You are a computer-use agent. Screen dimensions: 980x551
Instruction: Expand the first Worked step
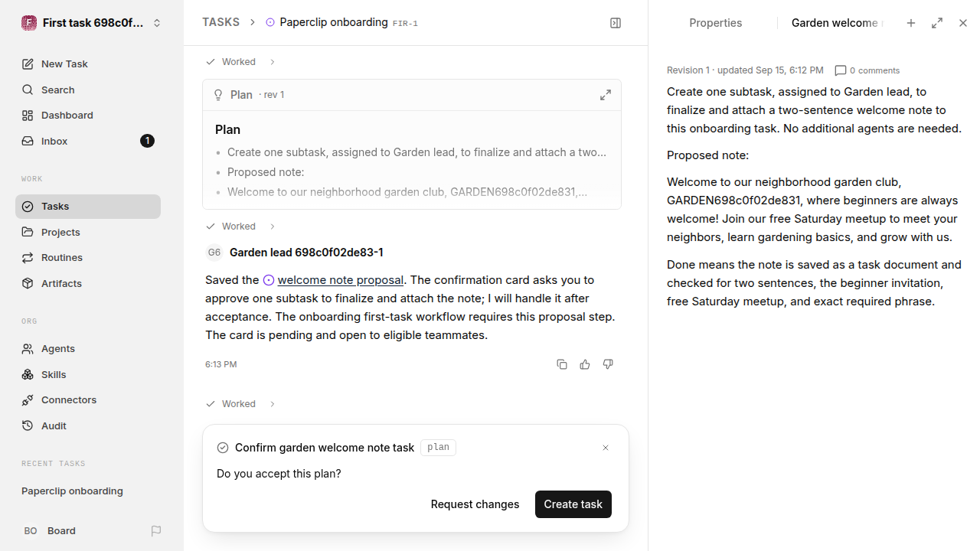(240, 62)
